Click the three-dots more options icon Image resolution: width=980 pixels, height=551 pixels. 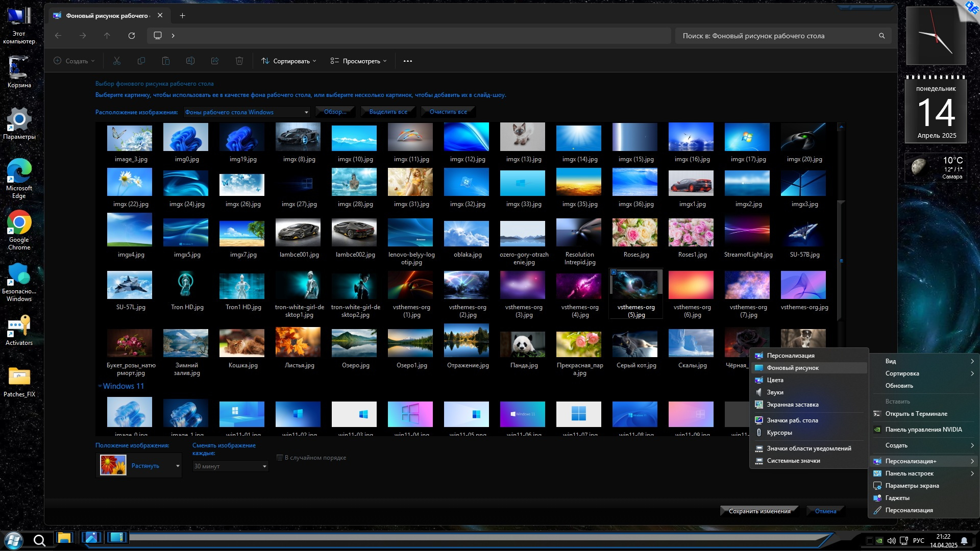[x=407, y=61]
